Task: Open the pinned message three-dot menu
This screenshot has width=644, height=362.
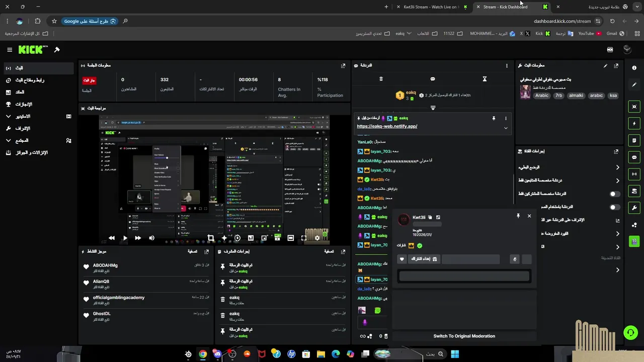Action: 506,118
